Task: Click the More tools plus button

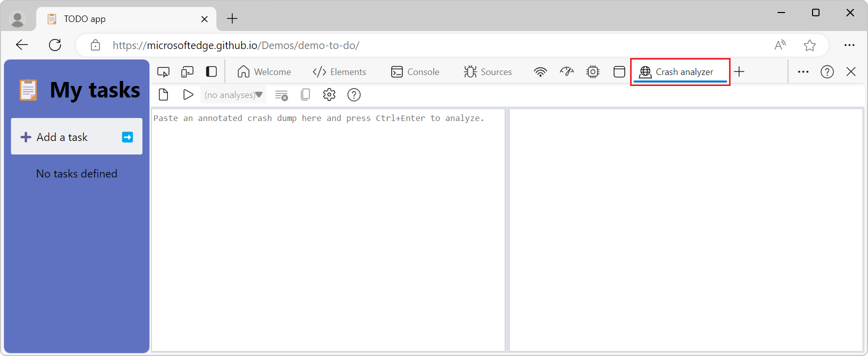Action: 740,72
